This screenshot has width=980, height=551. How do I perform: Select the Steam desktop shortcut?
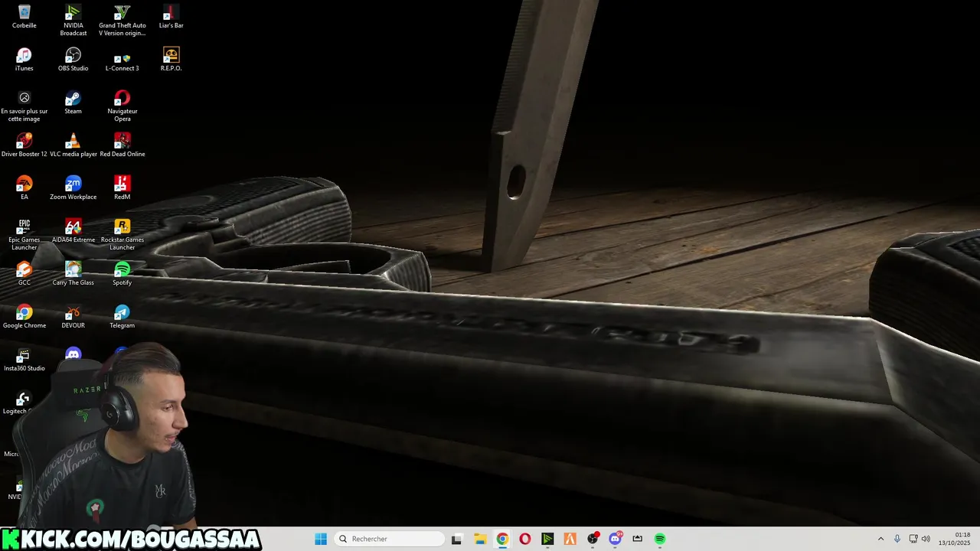click(x=73, y=102)
